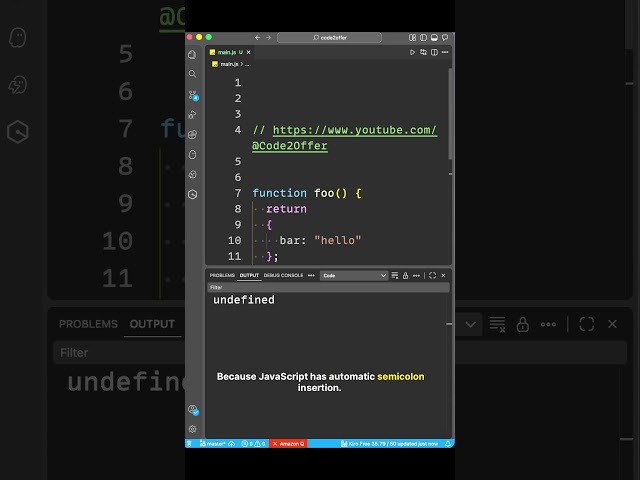
Task: Go back with the left arrow in title bar
Action: click(258, 38)
